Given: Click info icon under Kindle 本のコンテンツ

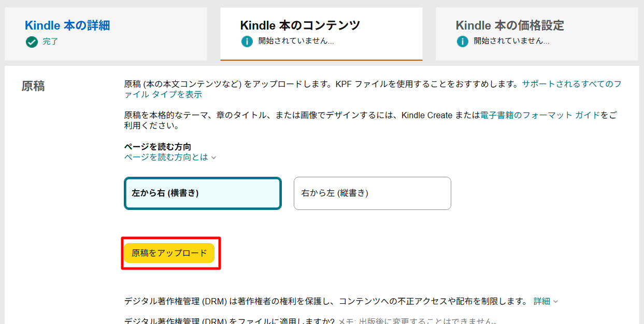Looking at the screenshot, I should [x=247, y=41].
